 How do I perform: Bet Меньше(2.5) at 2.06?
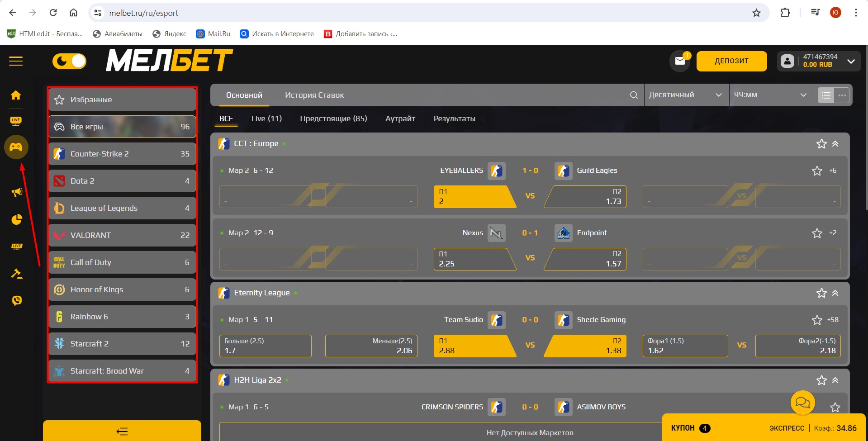pos(371,346)
